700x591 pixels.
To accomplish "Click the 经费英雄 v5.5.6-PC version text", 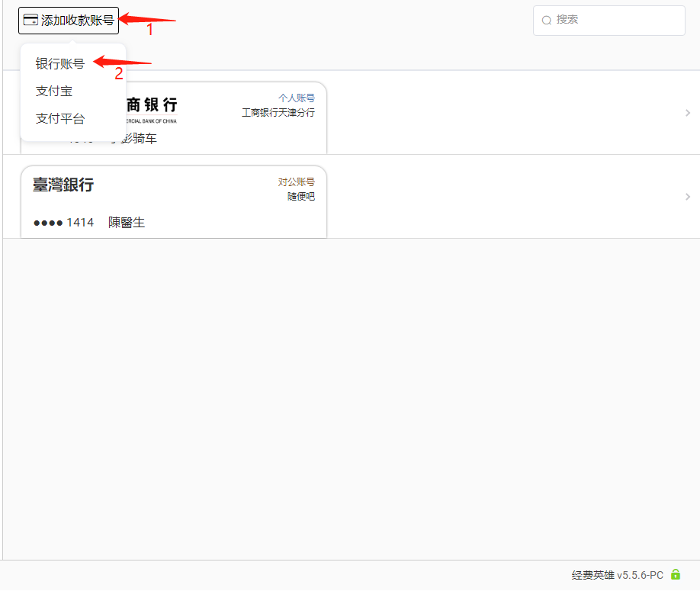I will click(617, 575).
